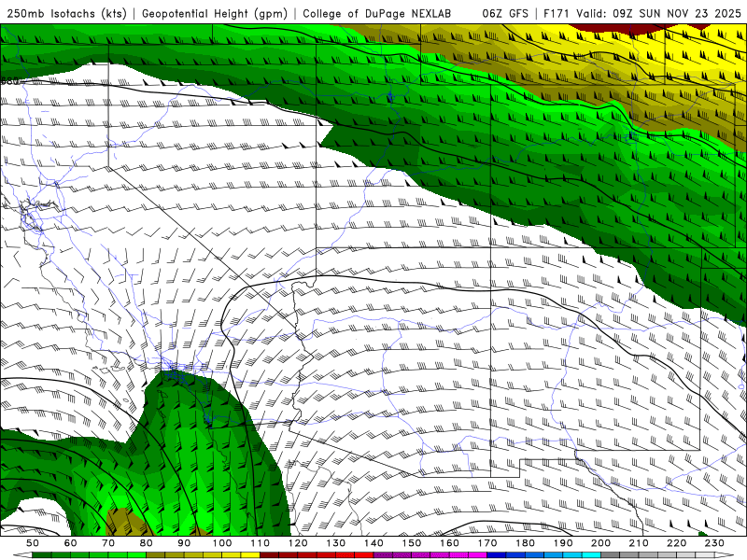Click the 190 kts legend label

(563, 543)
